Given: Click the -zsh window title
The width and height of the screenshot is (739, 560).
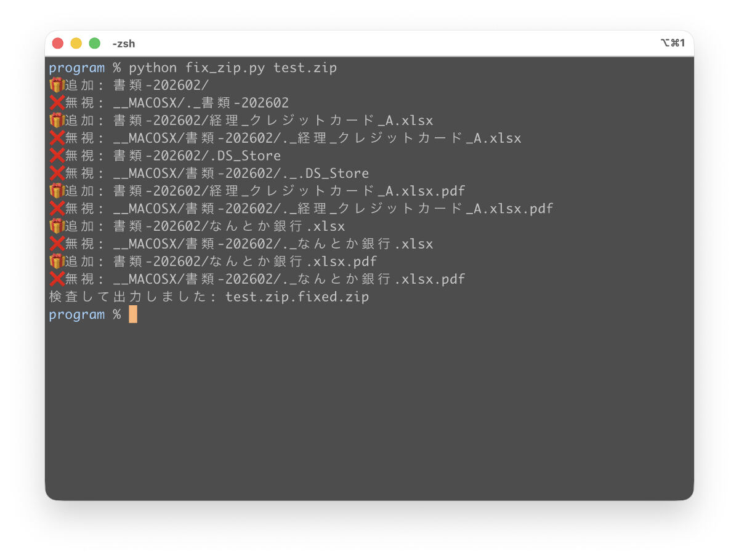Looking at the screenshot, I should 124,44.
